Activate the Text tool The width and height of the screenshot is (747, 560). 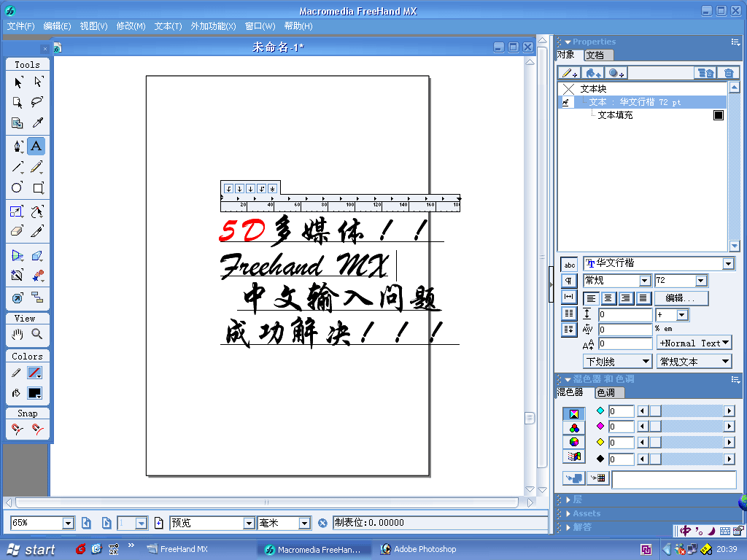click(x=36, y=146)
